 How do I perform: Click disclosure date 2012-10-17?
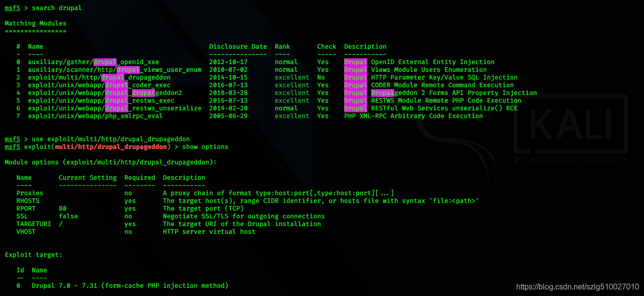pyautogui.click(x=228, y=62)
